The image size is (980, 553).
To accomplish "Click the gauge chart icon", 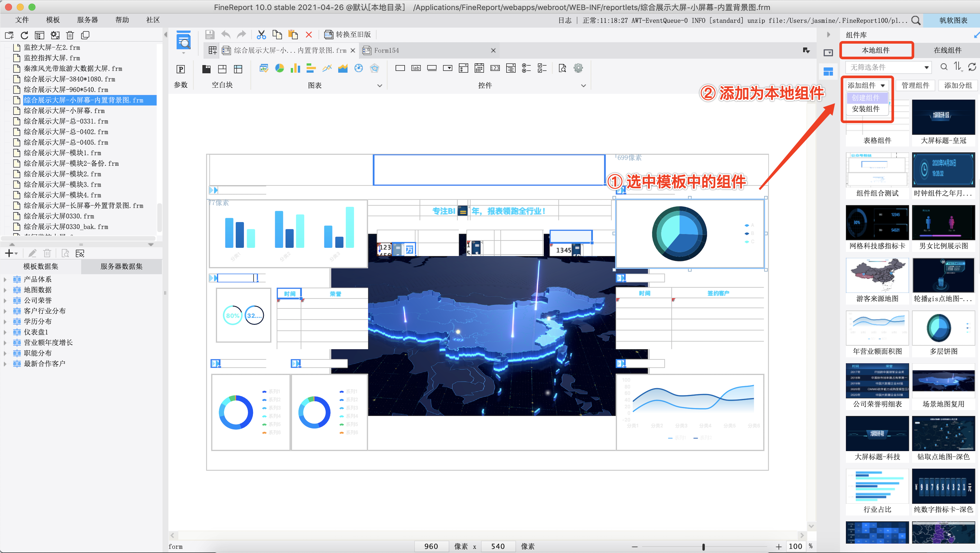I will pyautogui.click(x=359, y=68).
